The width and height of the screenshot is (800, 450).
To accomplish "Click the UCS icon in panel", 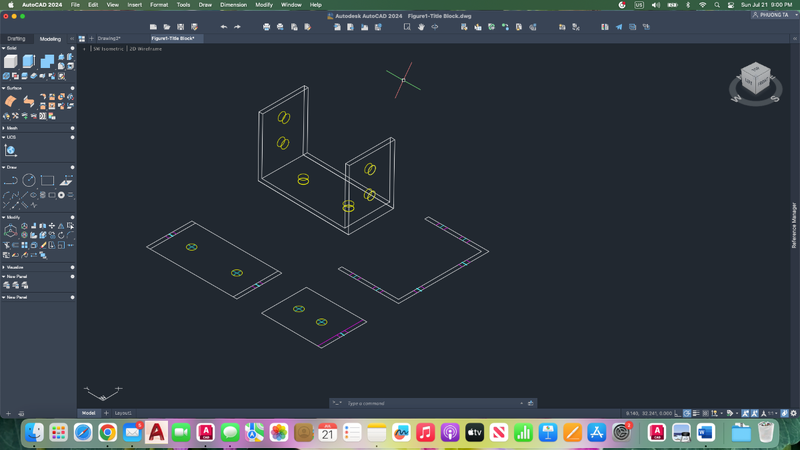I will coord(11,150).
